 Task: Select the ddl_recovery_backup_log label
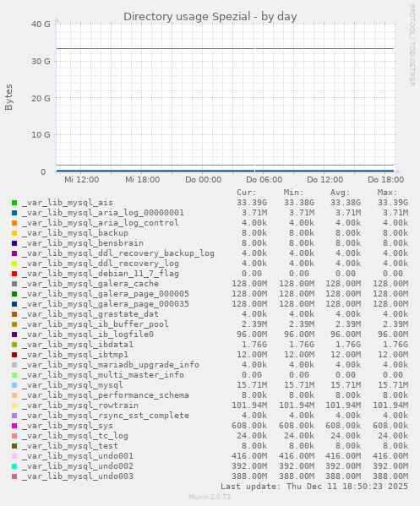(118, 253)
